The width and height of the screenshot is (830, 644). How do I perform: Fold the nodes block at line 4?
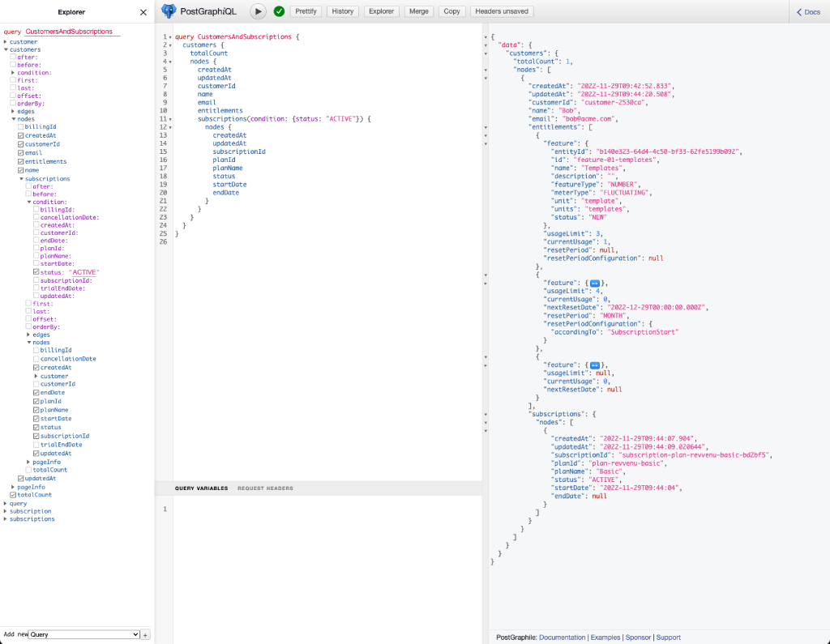pyautogui.click(x=170, y=62)
